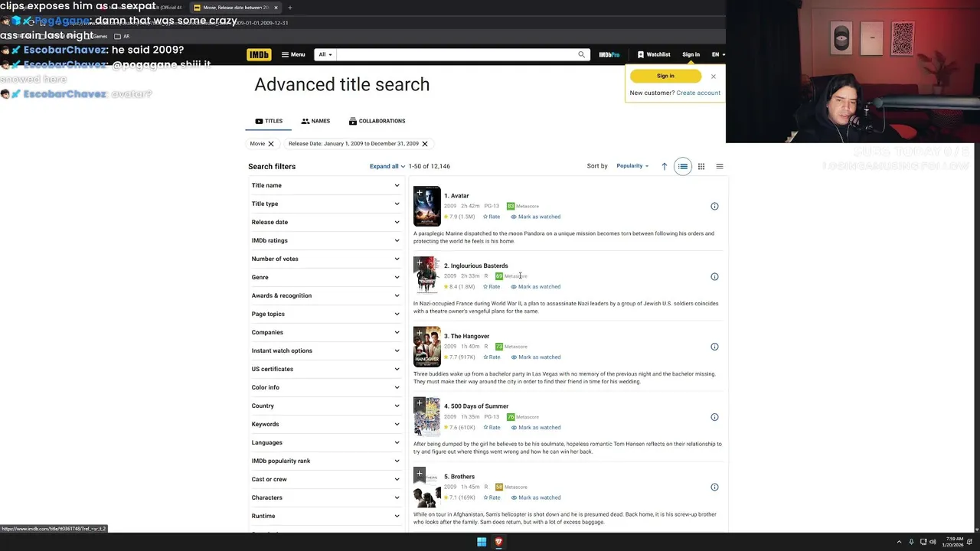
Task: Expand the Companies filter
Action: click(325, 332)
